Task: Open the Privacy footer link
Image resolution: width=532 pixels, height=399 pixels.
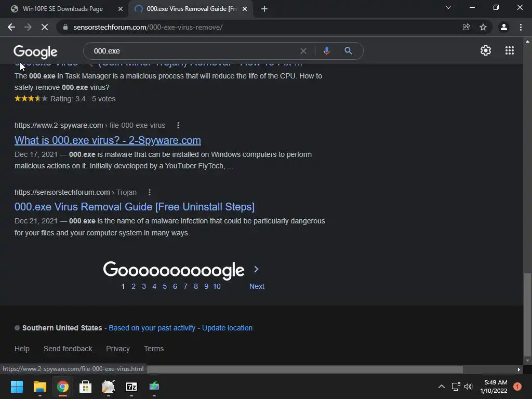Action: [118, 349]
